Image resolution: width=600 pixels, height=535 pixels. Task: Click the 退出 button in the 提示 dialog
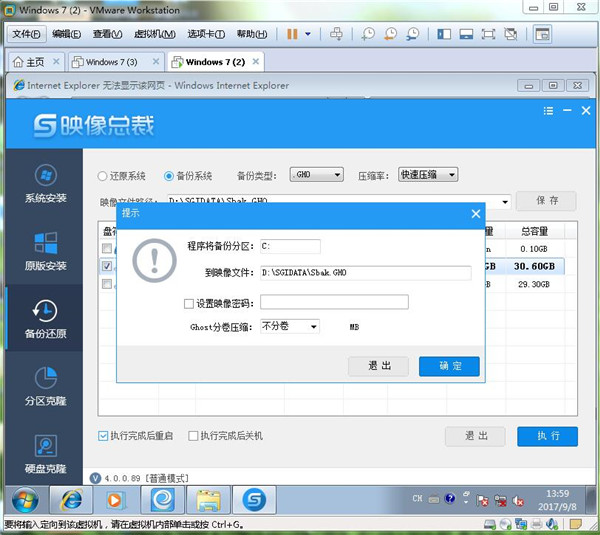(378, 366)
